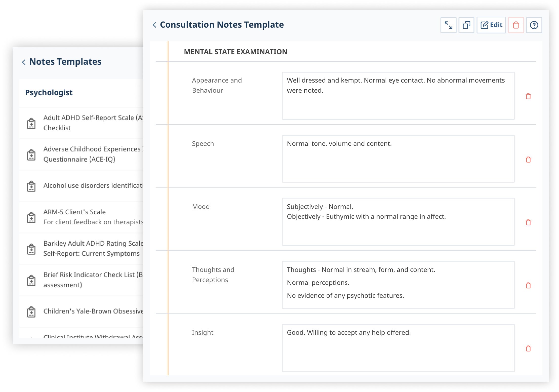Remove Thoughts and Perceptions row
The width and height of the screenshot is (559, 392).
[x=528, y=285]
